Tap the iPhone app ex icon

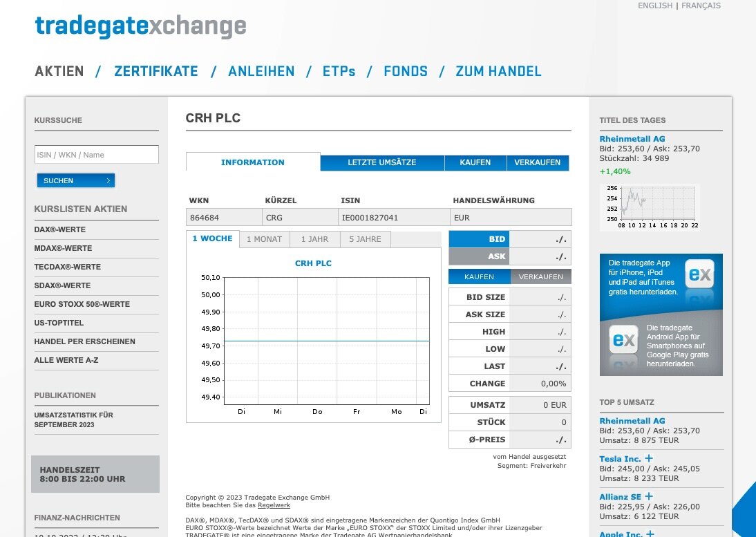click(699, 274)
